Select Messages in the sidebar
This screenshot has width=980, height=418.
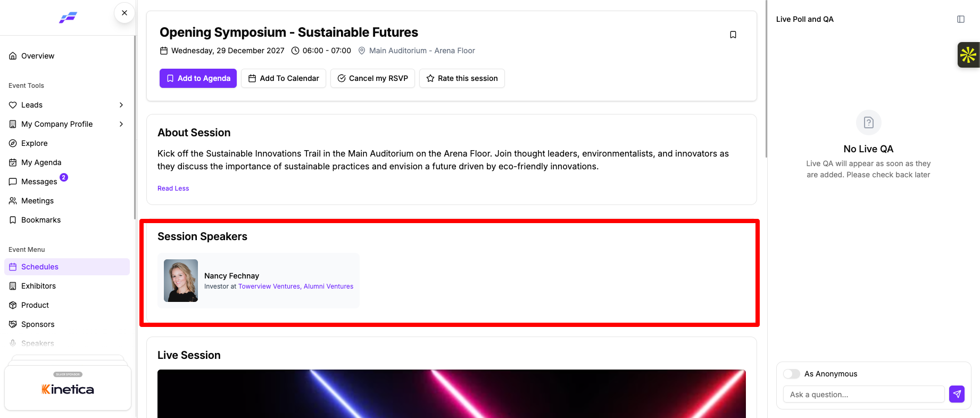pos(67,182)
